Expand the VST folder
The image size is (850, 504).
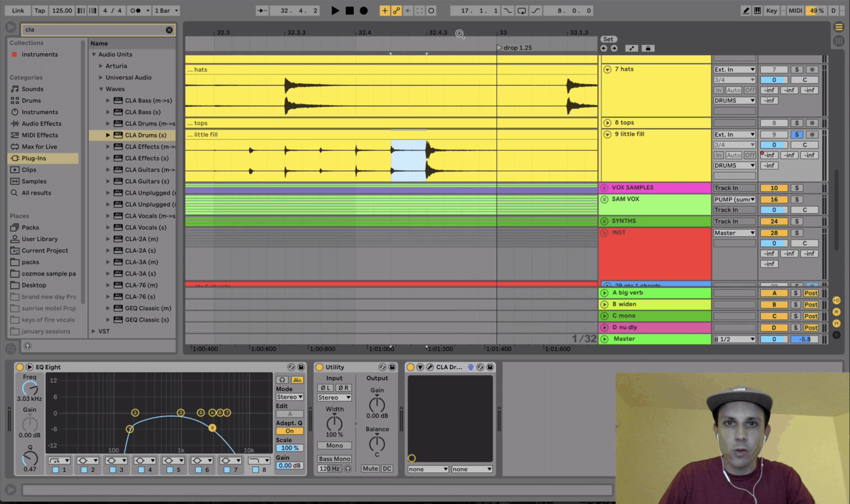(x=93, y=331)
